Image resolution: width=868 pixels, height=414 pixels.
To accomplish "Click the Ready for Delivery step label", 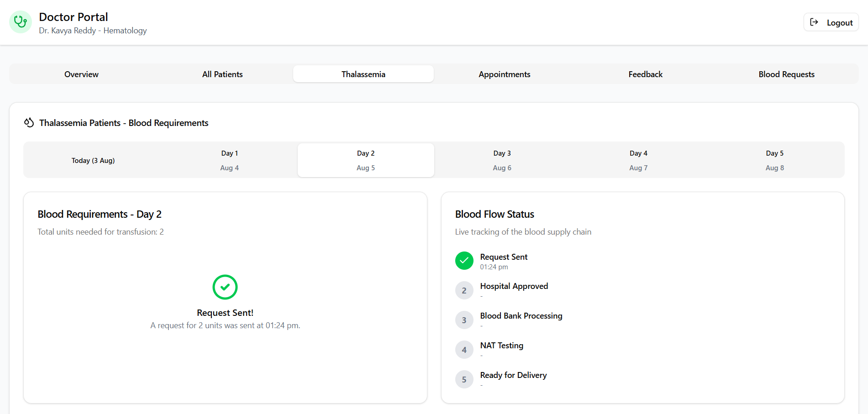I will point(513,375).
